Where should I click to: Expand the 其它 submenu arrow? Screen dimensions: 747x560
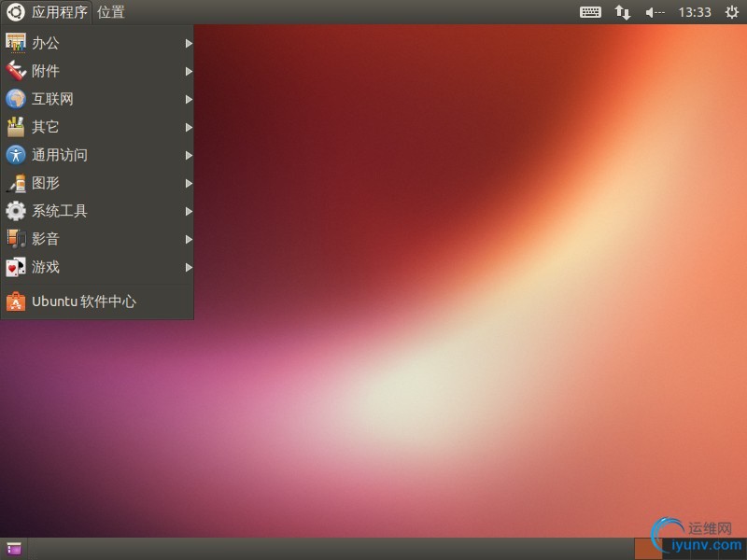coord(189,128)
